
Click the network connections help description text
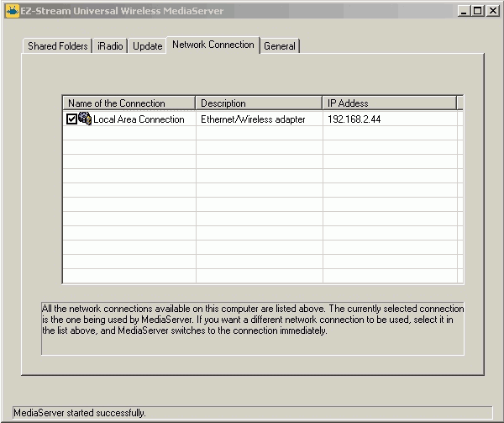coord(253,320)
